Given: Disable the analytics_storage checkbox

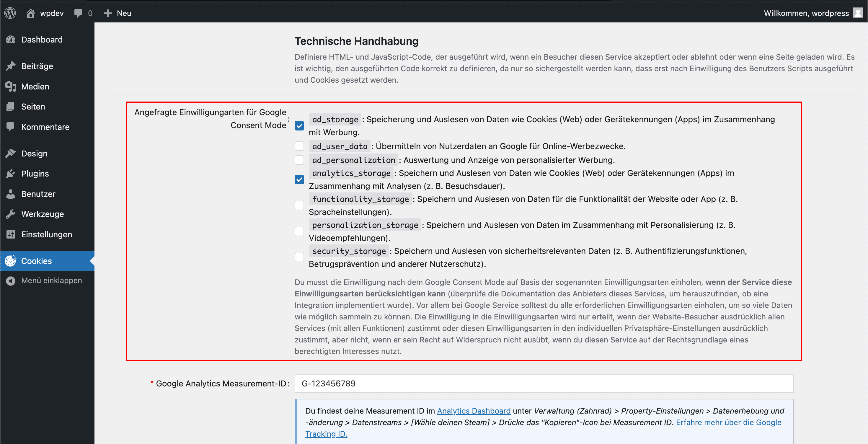Looking at the screenshot, I should click(x=299, y=179).
